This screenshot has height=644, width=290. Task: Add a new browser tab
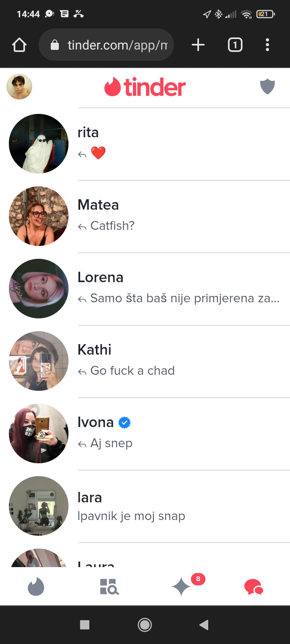point(198,45)
